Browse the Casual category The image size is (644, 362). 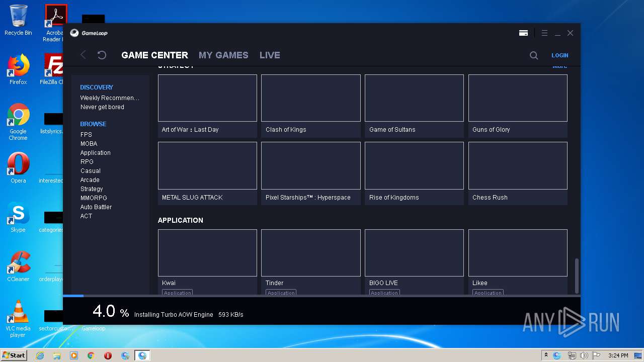pyautogui.click(x=91, y=171)
